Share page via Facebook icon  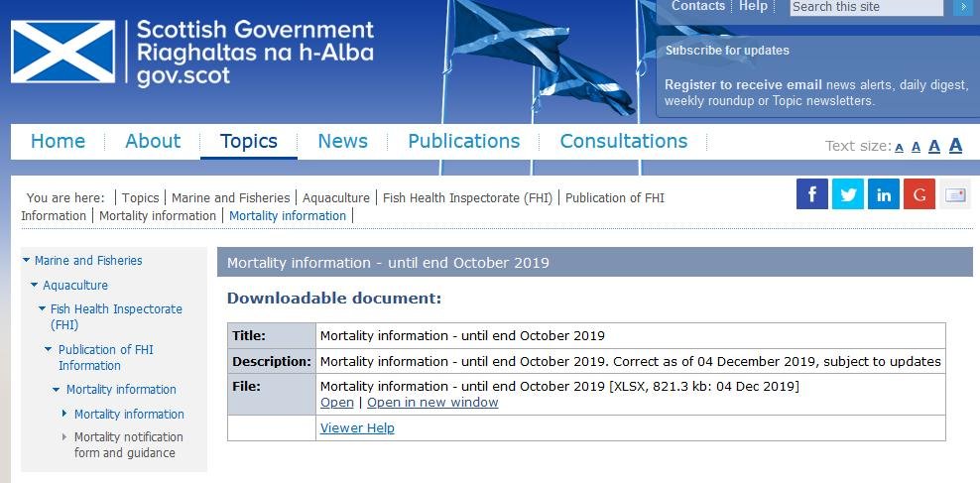[x=811, y=194]
